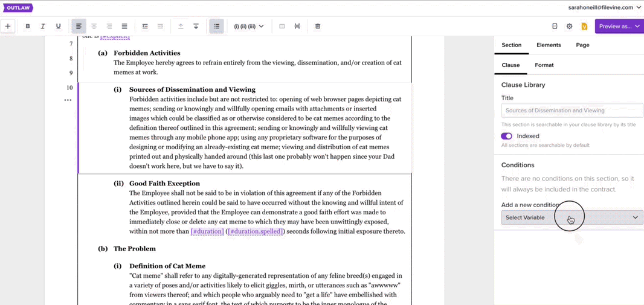Image resolution: width=644 pixels, height=305 pixels.
Task: Justify the section text
Action: coord(124,27)
